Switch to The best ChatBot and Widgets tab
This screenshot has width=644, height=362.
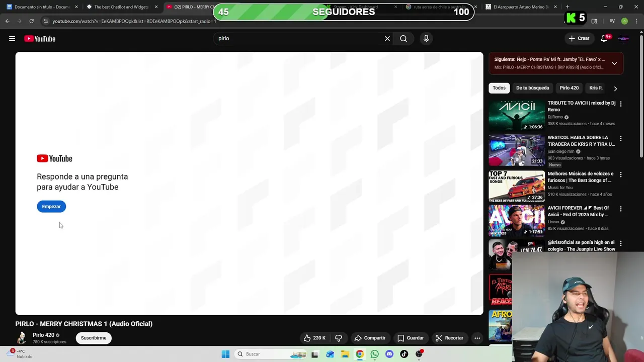tap(121, 7)
